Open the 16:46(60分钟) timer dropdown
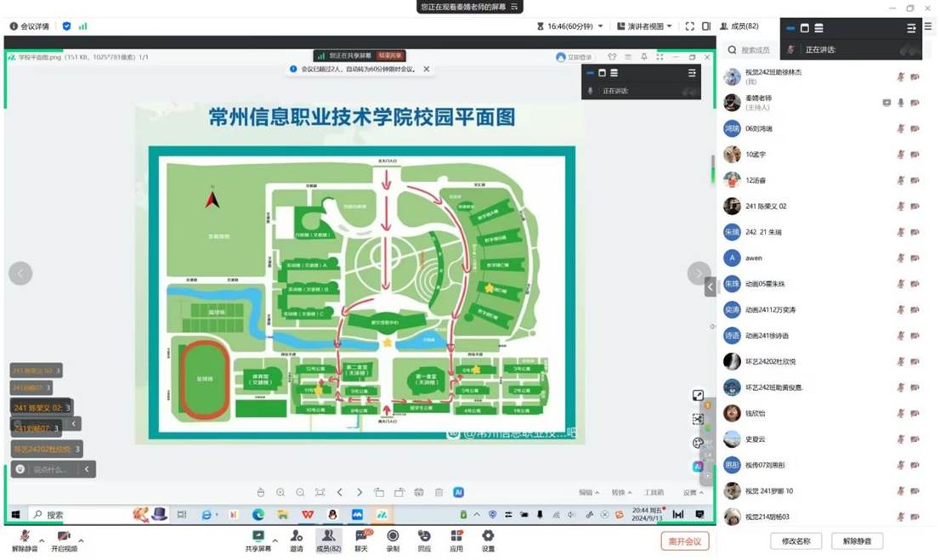940x560 pixels. [570, 26]
